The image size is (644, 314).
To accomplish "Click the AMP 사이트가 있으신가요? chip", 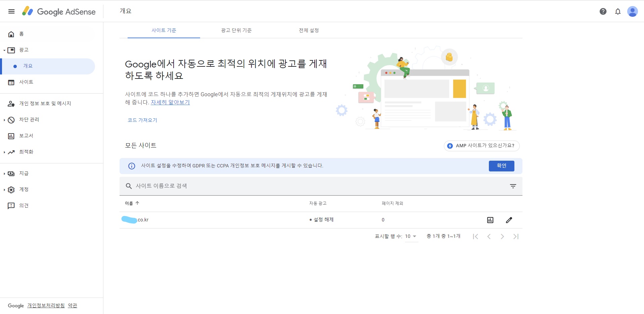I will click(482, 146).
